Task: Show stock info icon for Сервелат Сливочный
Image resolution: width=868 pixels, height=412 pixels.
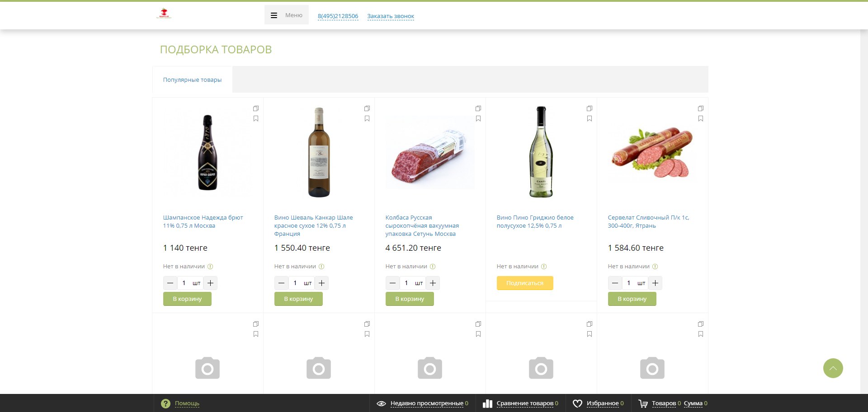Action: [x=655, y=267]
